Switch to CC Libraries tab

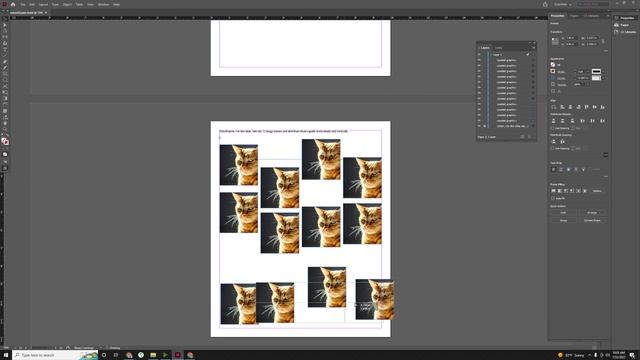click(x=591, y=16)
